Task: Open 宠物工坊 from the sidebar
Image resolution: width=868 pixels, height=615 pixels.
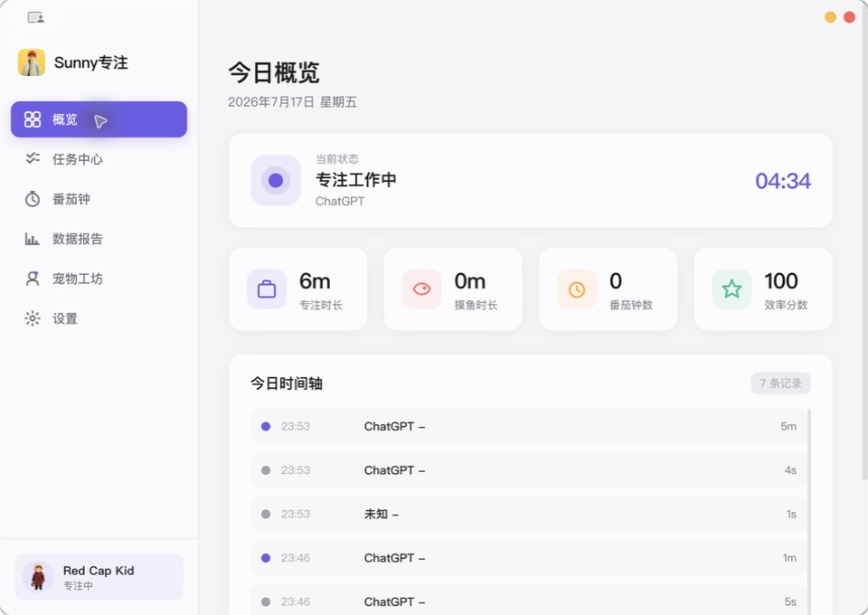Action: tap(99, 279)
